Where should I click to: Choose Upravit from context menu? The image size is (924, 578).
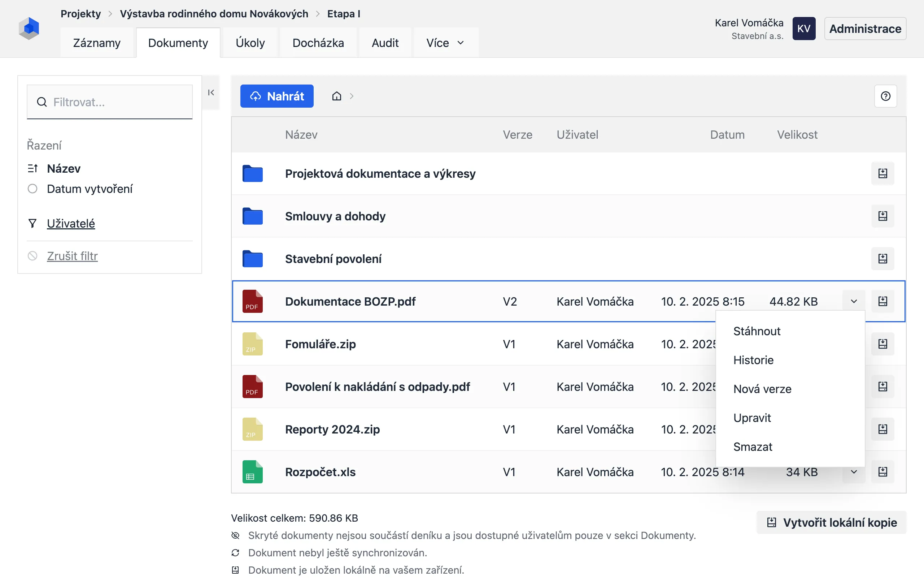click(x=790, y=418)
